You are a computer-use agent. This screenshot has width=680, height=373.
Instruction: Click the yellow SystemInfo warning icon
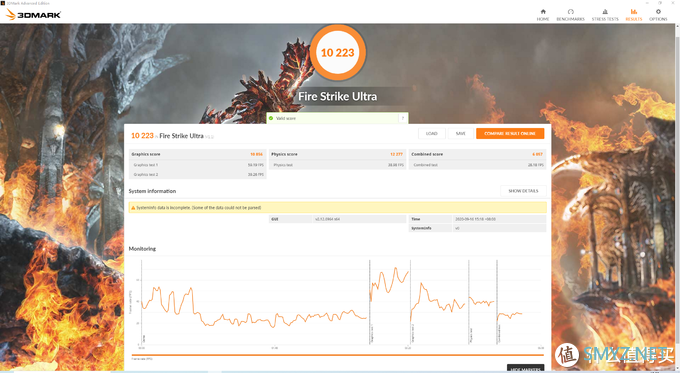pyautogui.click(x=133, y=208)
